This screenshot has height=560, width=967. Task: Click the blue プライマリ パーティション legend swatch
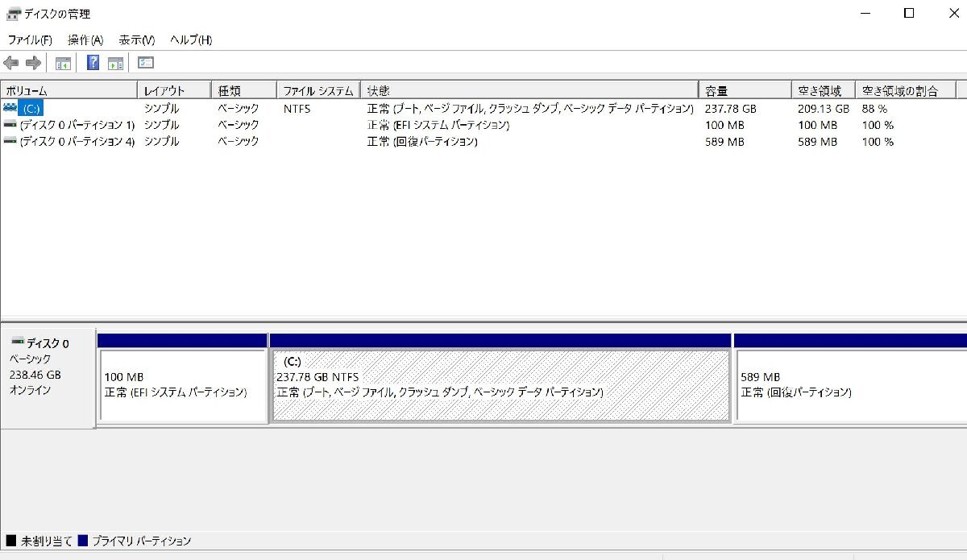click(82, 541)
